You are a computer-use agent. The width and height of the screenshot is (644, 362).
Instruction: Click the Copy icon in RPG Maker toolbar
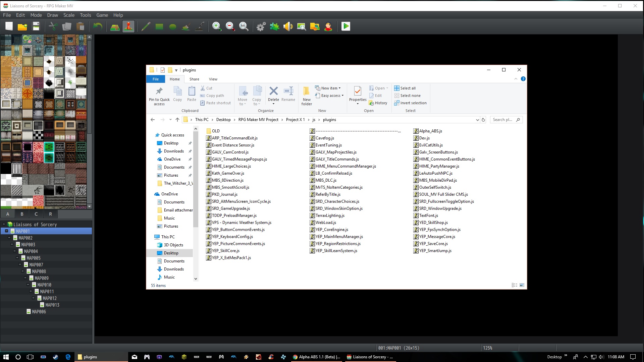pyautogui.click(x=67, y=26)
